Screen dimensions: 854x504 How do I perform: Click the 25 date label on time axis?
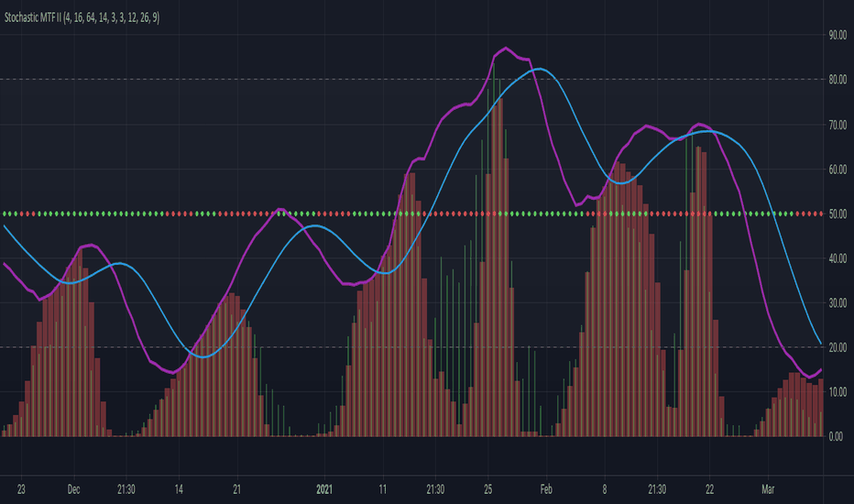[488, 489]
